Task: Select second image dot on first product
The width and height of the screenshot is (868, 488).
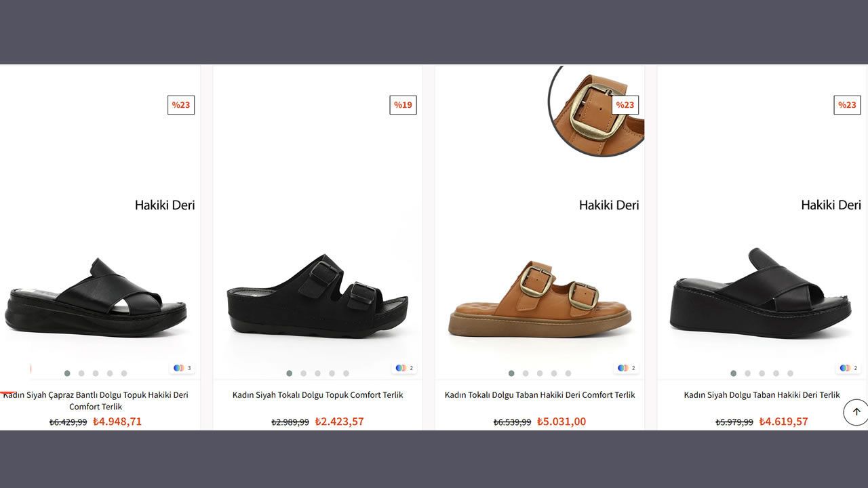Action: pos(81,373)
